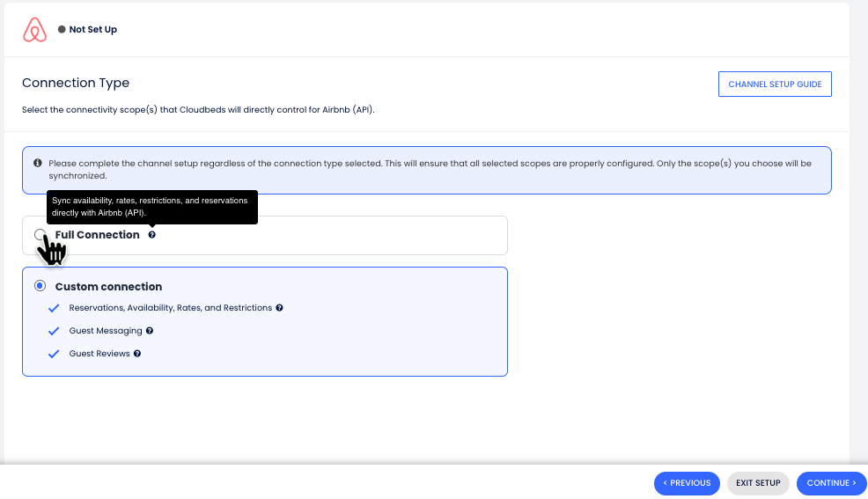
Task: Click the info icon in the notice banner
Action: click(x=38, y=164)
